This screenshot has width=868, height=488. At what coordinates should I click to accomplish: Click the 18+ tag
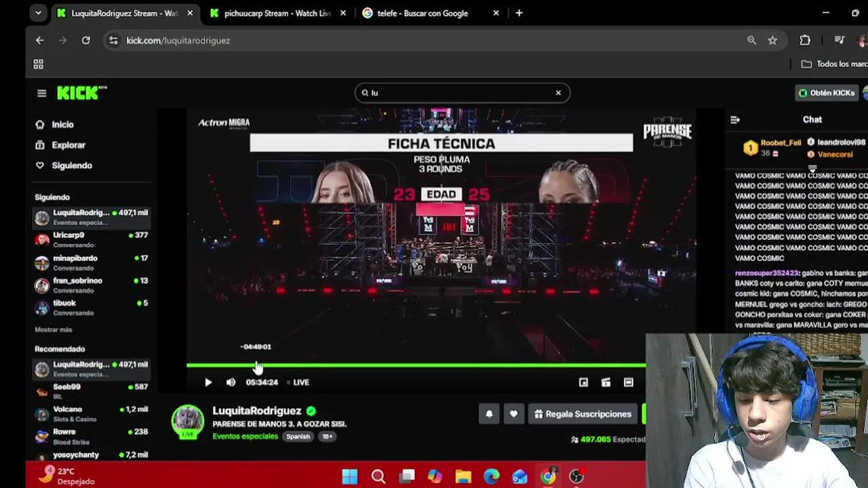tap(327, 436)
